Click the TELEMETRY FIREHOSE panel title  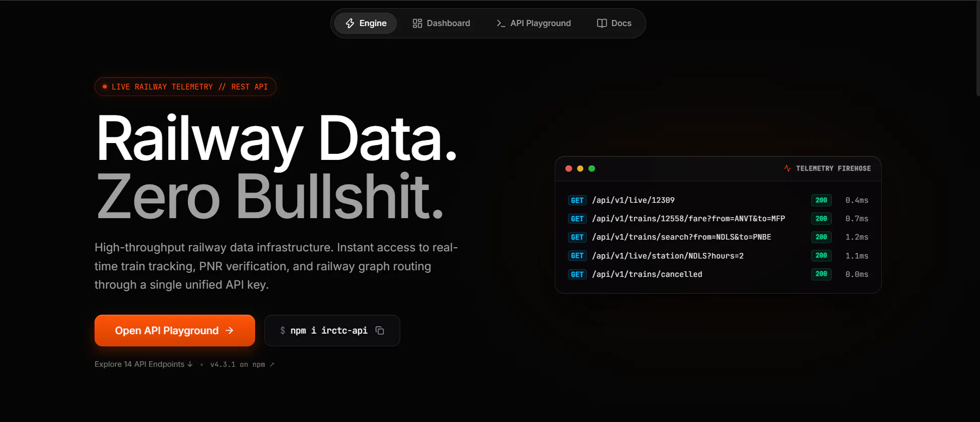(x=833, y=168)
